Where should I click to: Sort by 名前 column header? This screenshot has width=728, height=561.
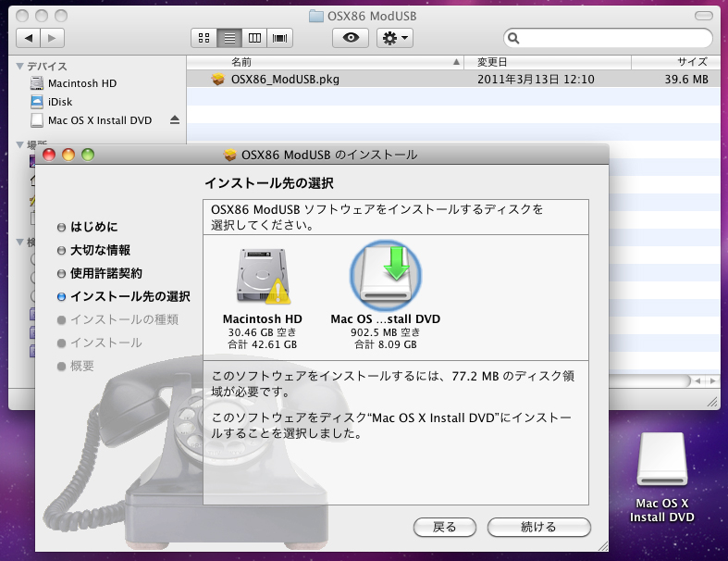(x=325, y=62)
